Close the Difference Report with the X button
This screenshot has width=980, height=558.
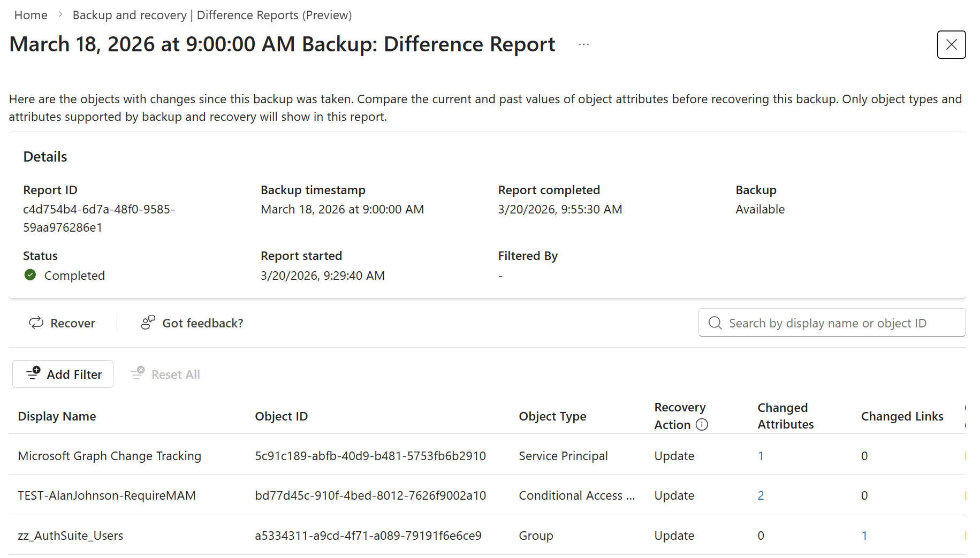pos(951,44)
